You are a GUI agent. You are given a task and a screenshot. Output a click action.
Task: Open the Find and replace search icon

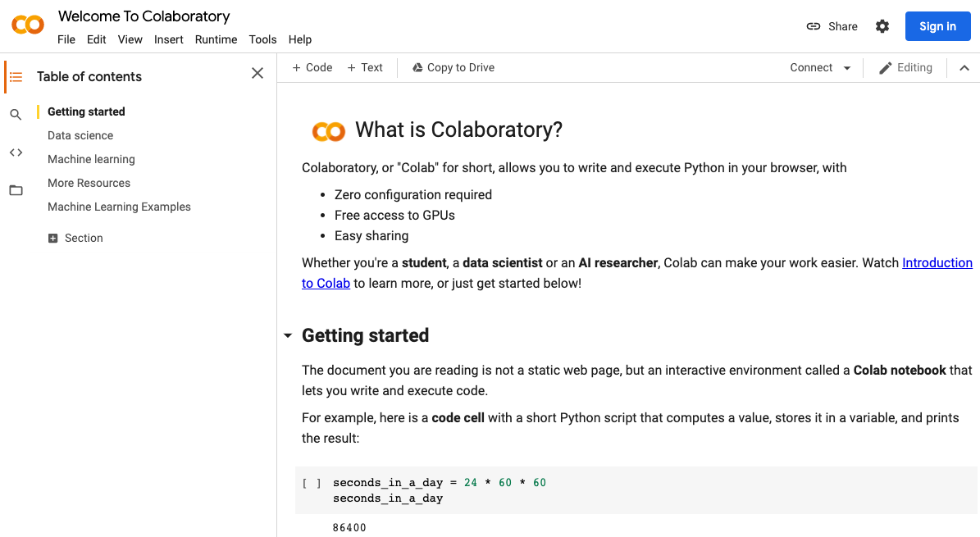click(x=16, y=115)
